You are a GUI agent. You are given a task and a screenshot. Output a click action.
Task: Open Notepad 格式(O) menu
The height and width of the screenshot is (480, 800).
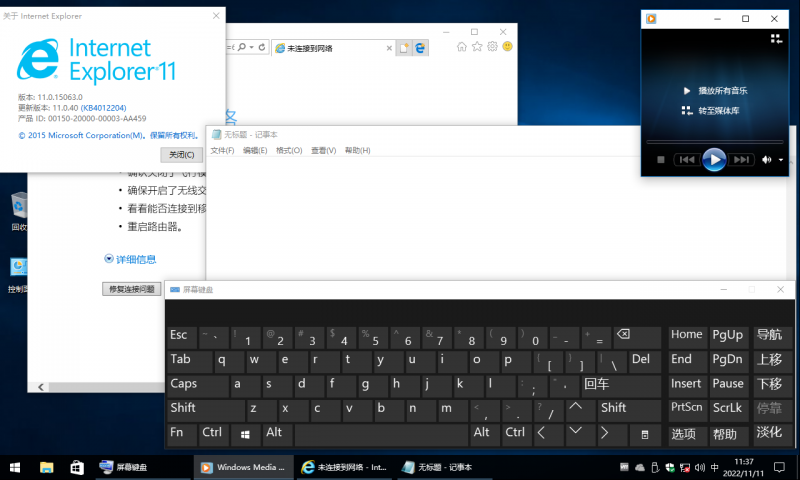tap(289, 150)
